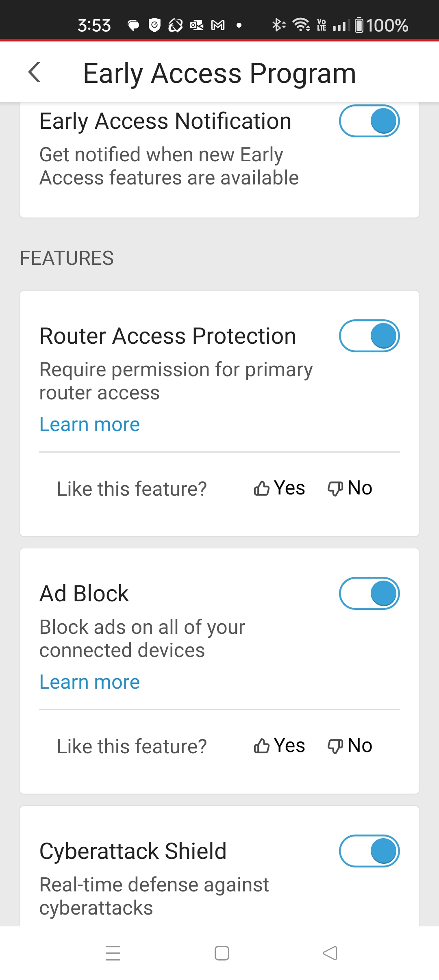The height and width of the screenshot is (980, 439).
Task: Tap thumbs-down No for Router Access Protection
Action: click(350, 488)
